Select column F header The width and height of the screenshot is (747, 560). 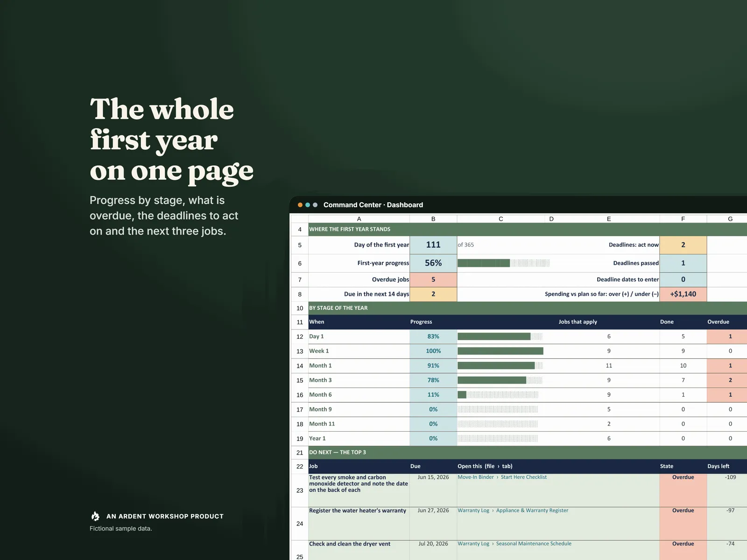[x=683, y=219]
